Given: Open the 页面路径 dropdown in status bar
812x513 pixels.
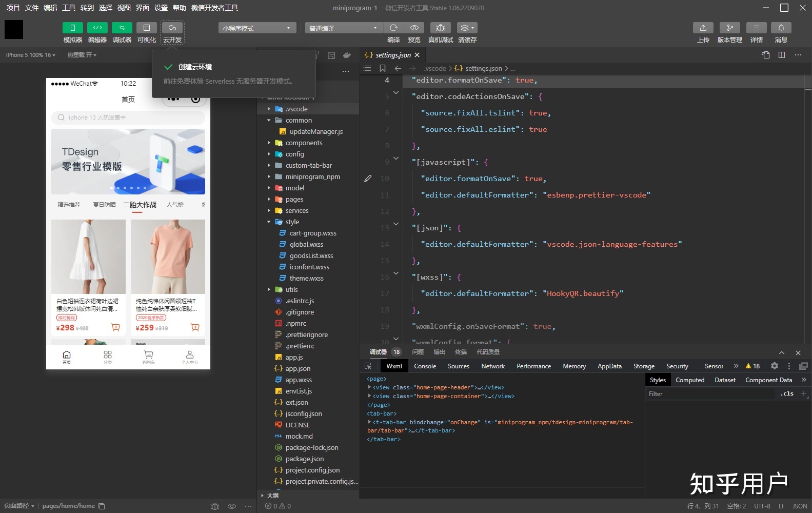Looking at the screenshot, I should [19, 506].
